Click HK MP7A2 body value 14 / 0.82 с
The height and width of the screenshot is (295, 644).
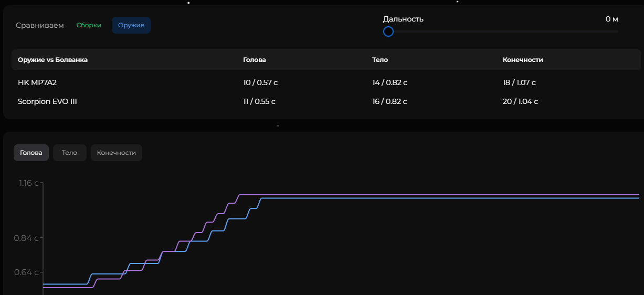(390, 82)
